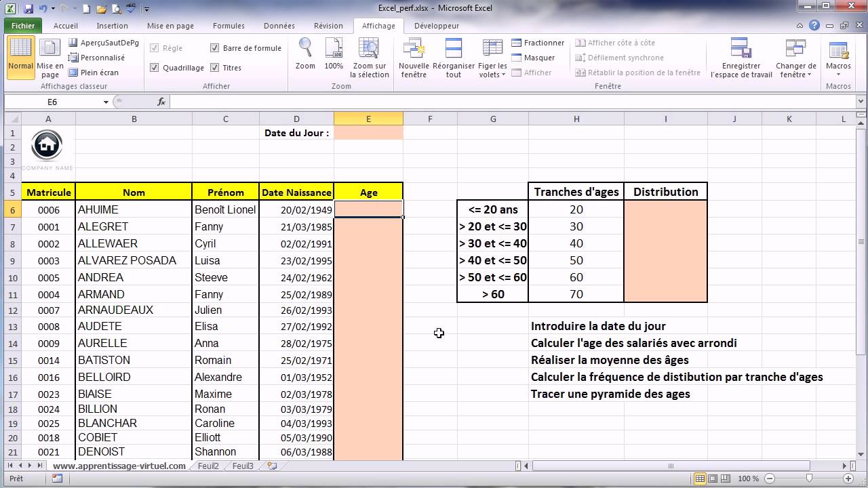Image resolution: width=868 pixels, height=488 pixels.
Task: Open the Name Box dropdown arrow
Action: [106, 102]
